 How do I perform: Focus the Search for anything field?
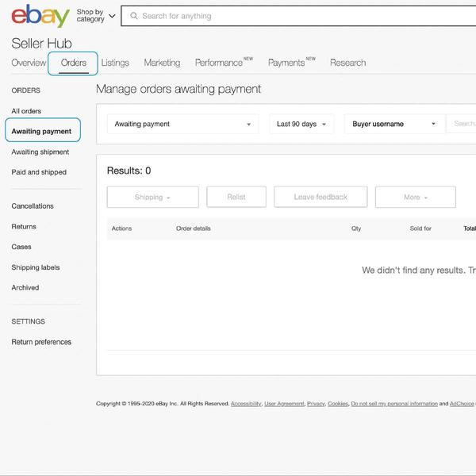(298, 16)
